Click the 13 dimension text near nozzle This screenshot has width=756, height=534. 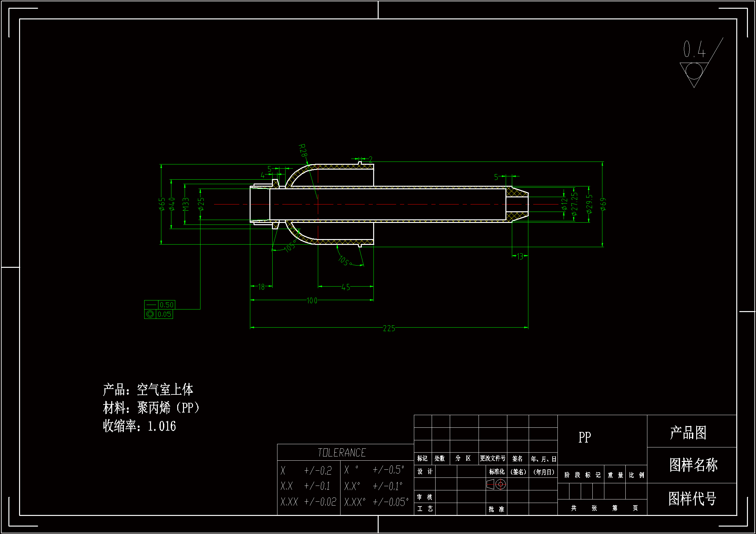pyautogui.click(x=520, y=257)
